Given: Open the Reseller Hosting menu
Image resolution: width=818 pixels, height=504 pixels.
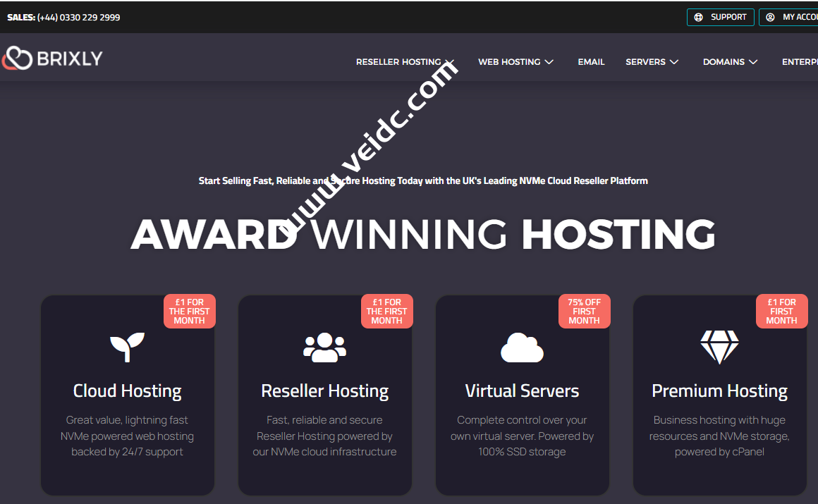Looking at the screenshot, I should tap(405, 62).
